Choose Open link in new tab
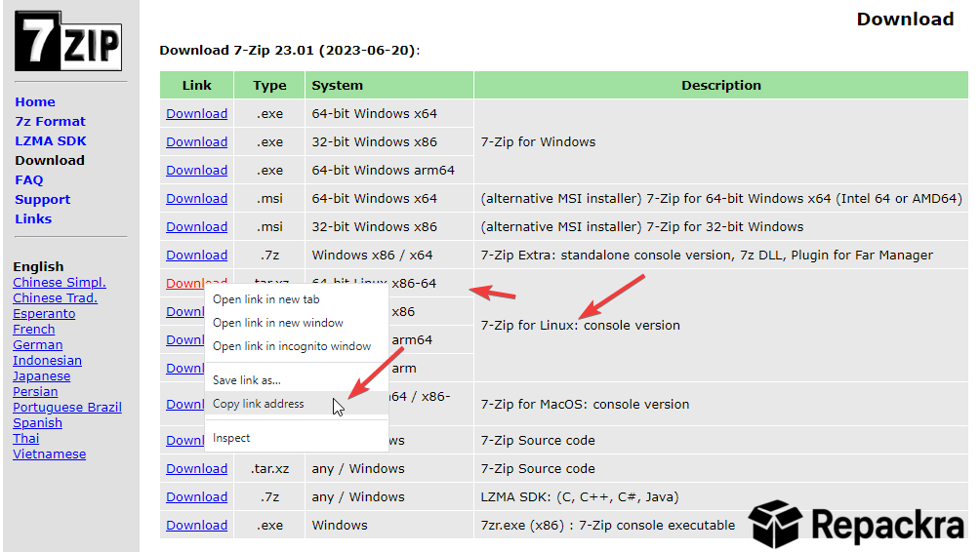Image resolution: width=980 pixels, height=552 pixels. pyautogui.click(x=297, y=299)
